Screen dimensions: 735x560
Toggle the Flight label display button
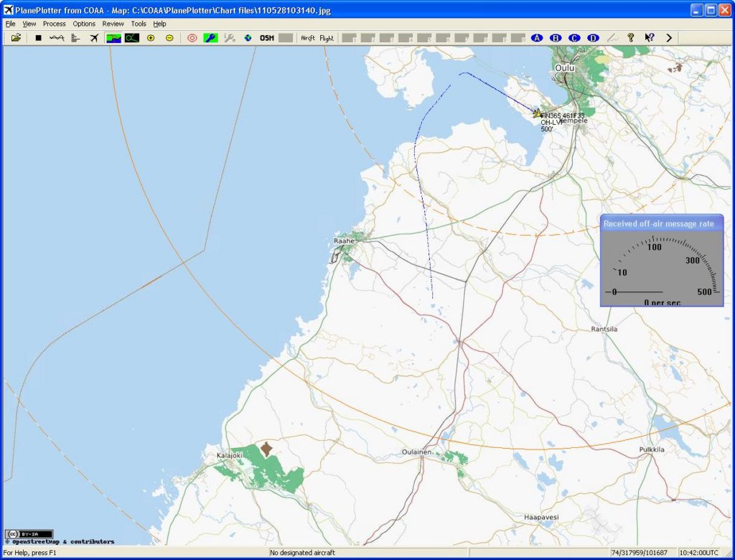pos(327,38)
